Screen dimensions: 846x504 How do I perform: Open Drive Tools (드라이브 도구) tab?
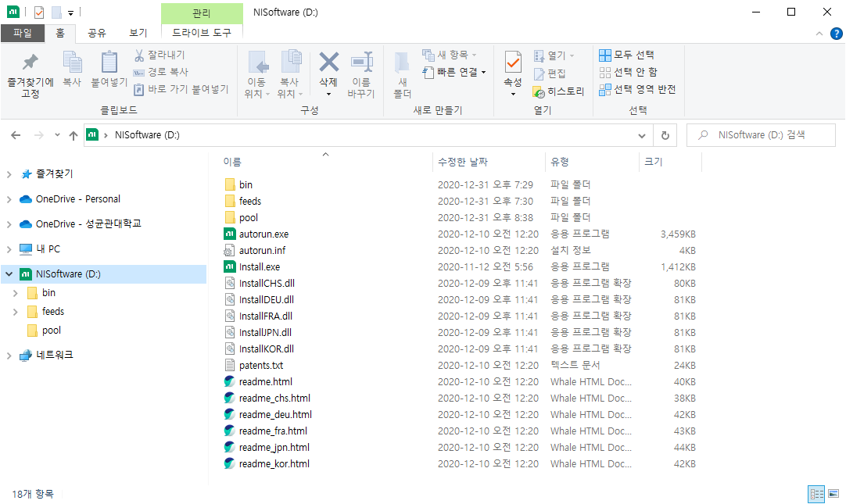tap(202, 33)
